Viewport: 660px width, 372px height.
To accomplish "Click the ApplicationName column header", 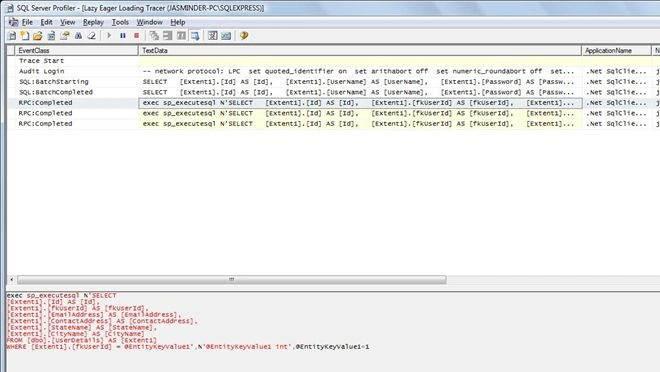I will 616,50.
